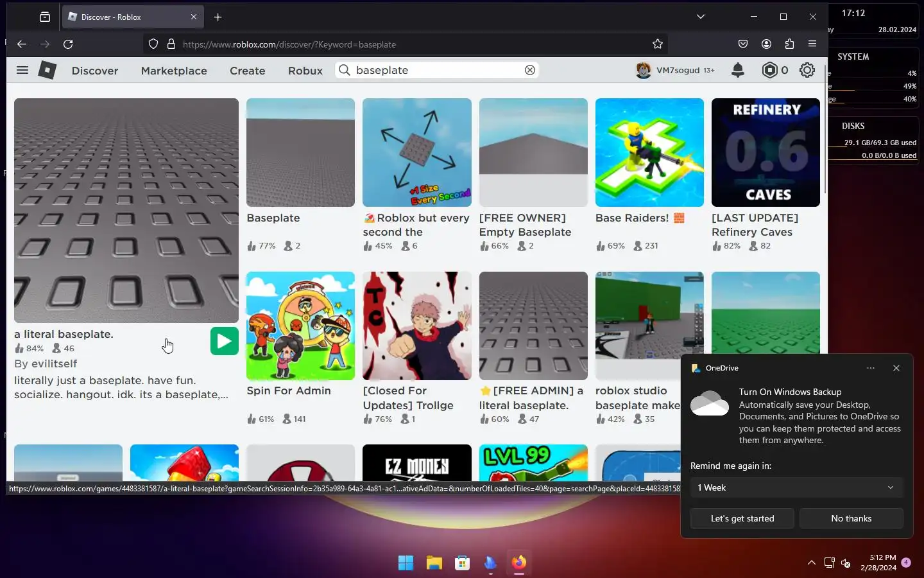Click Let's get started button
The height and width of the screenshot is (578, 924).
tap(742, 518)
